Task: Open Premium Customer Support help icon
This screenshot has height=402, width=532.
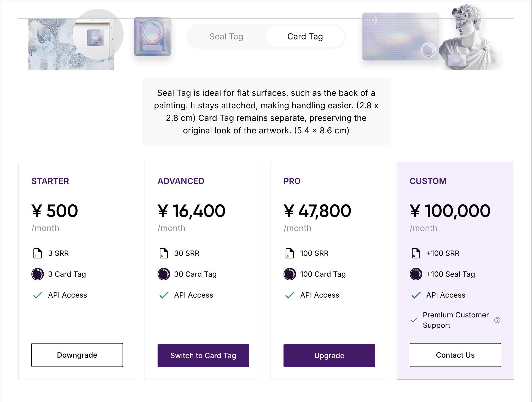Action: click(x=497, y=320)
